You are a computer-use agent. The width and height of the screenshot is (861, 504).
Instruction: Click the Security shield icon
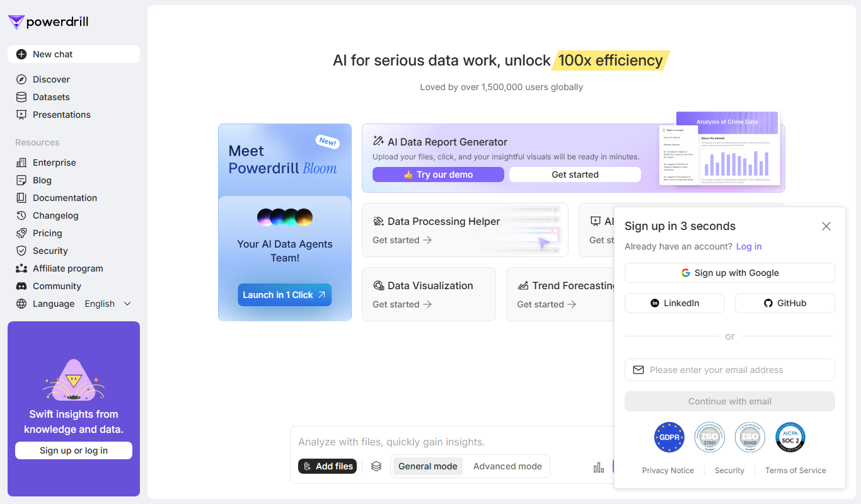21,251
